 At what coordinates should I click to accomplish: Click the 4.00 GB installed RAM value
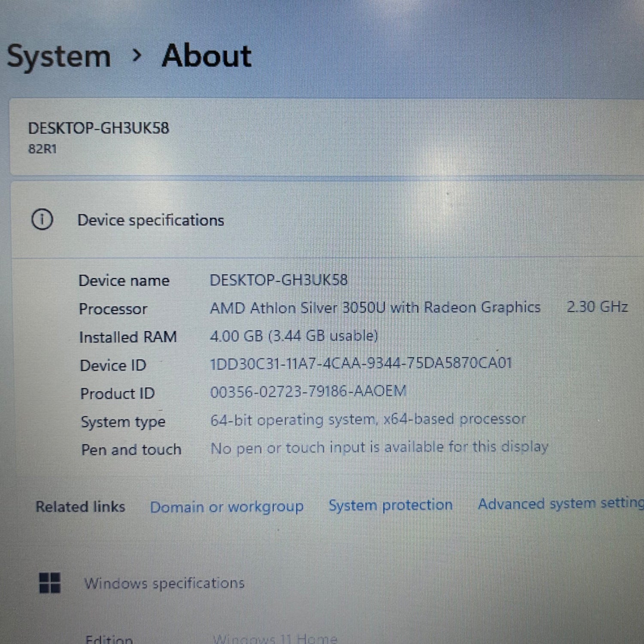(294, 336)
